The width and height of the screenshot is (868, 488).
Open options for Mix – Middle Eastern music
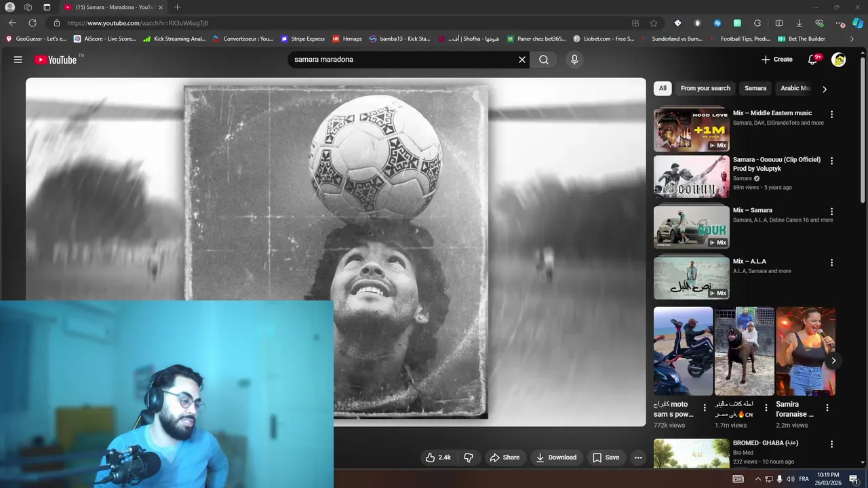[x=832, y=115]
